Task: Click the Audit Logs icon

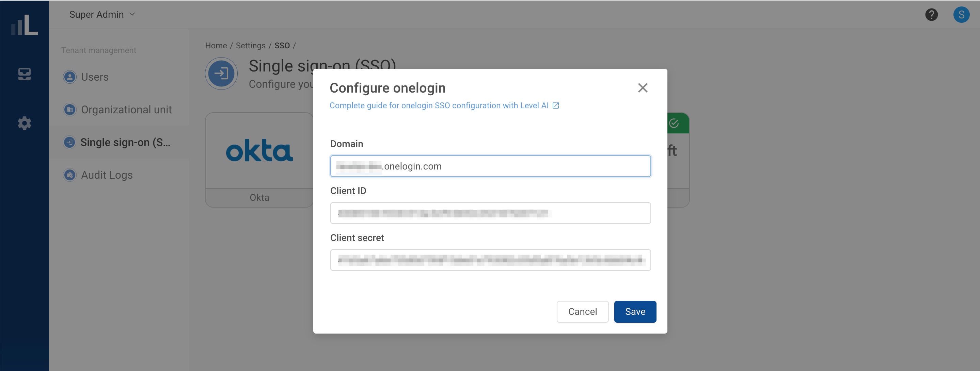Action: (69, 175)
